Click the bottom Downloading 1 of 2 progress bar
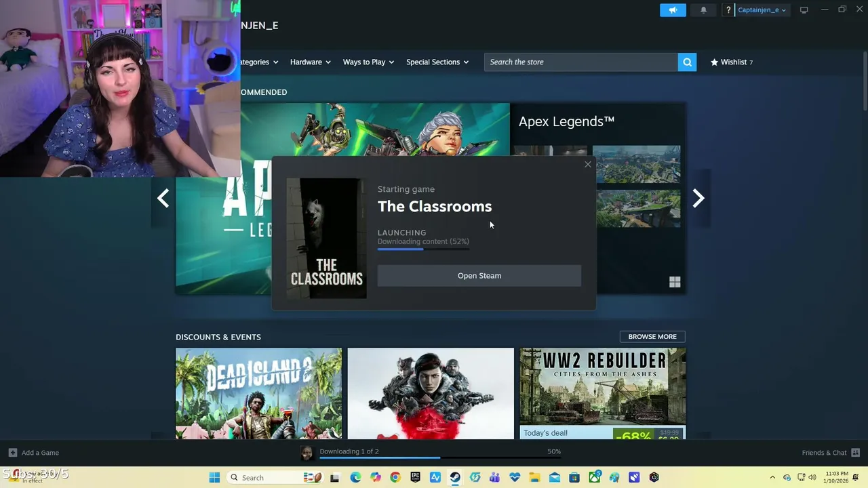 439,459
